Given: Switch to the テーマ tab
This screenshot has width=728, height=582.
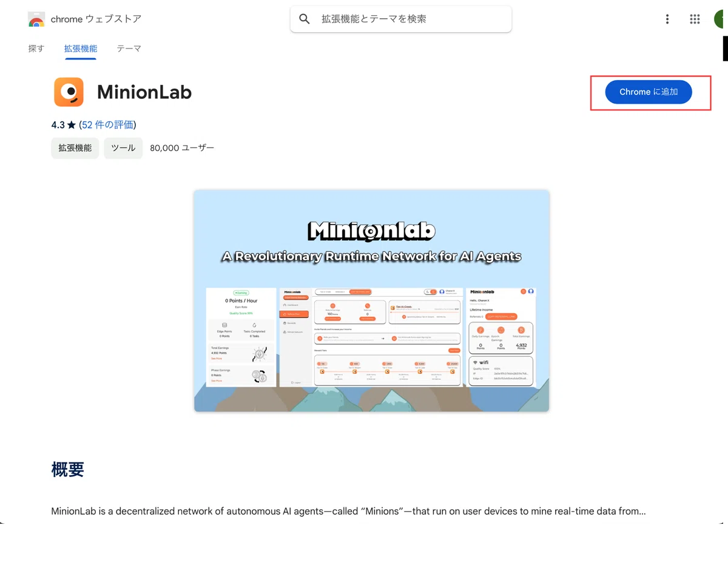Looking at the screenshot, I should coord(129,49).
